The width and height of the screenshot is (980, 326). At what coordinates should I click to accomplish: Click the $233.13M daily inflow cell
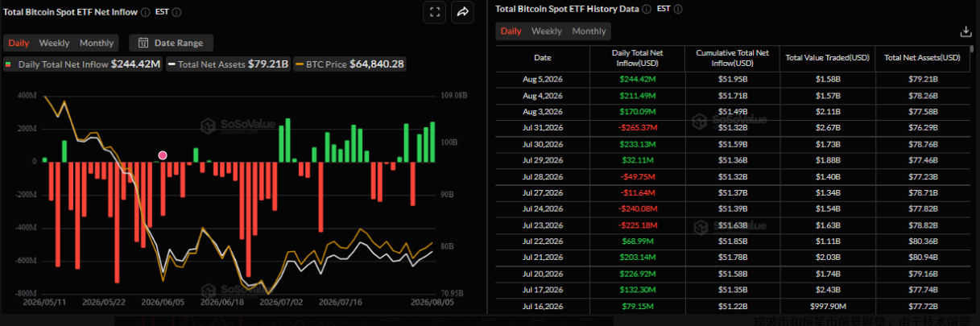[638, 144]
